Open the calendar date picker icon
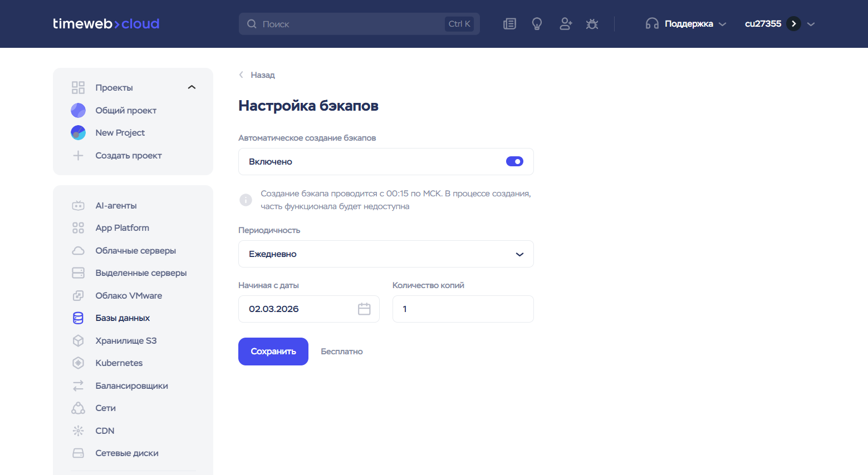Image resolution: width=868 pixels, height=475 pixels. (364, 309)
